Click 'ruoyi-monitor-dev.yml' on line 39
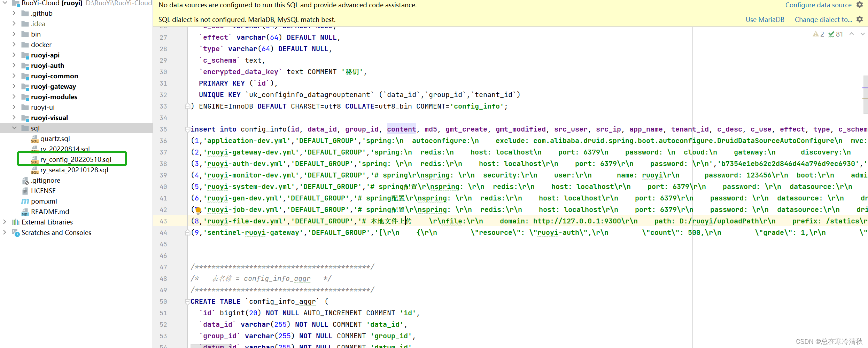The height and width of the screenshot is (348, 868). tap(251, 175)
